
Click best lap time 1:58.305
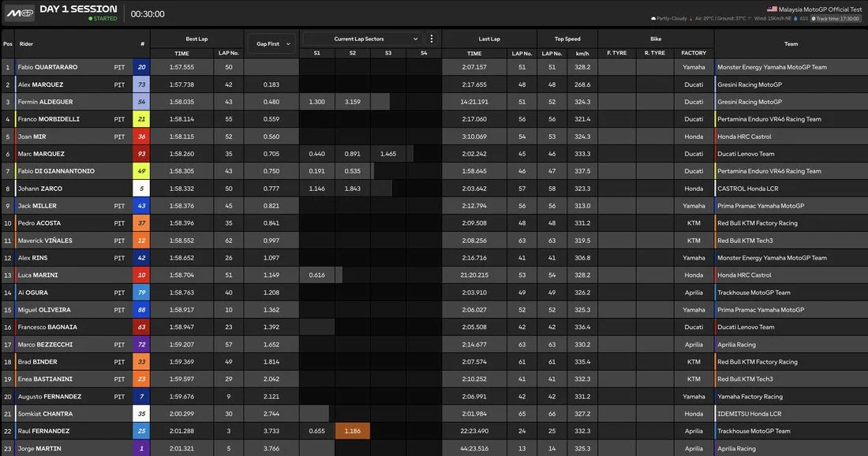coord(181,171)
